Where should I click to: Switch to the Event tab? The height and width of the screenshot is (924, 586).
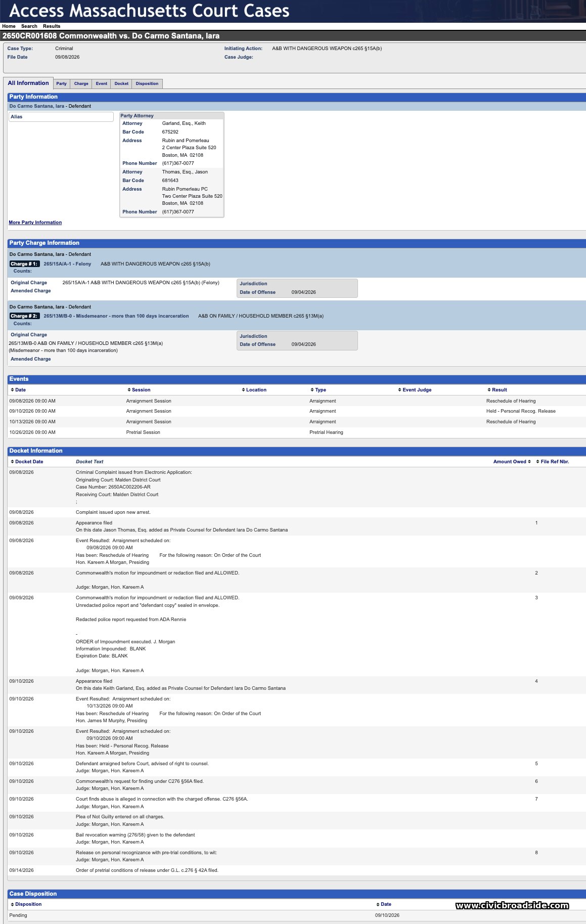(x=102, y=83)
